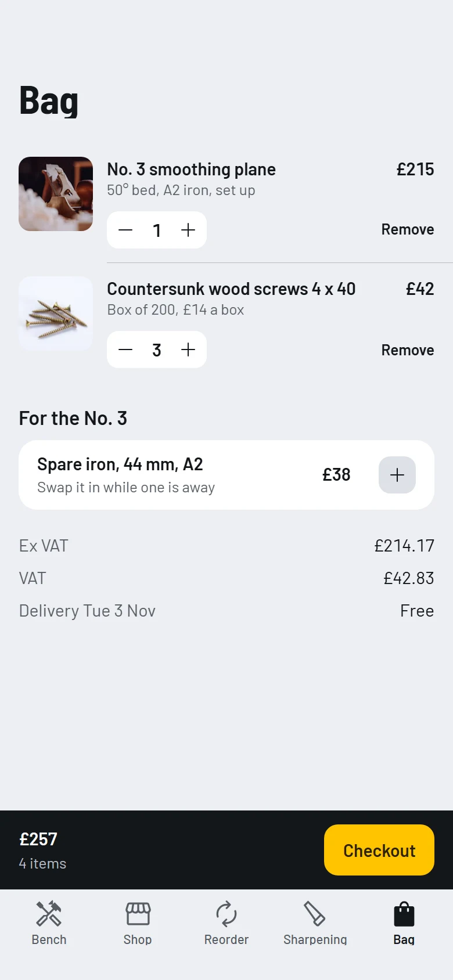This screenshot has width=453, height=980.
Task: Increase smoothing plane quantity with plus
Action: click(188, 230)
